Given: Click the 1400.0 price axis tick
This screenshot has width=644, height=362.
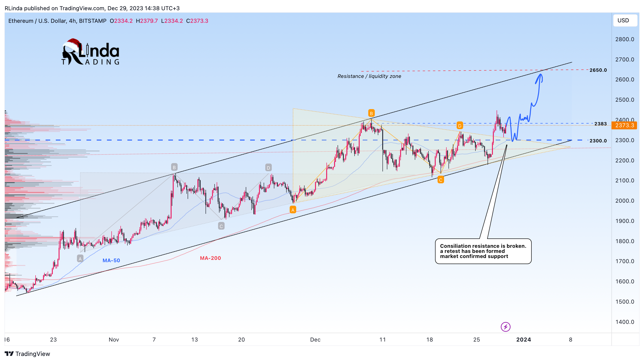Looking at the screenshot, I should click(x=624, y=322).
